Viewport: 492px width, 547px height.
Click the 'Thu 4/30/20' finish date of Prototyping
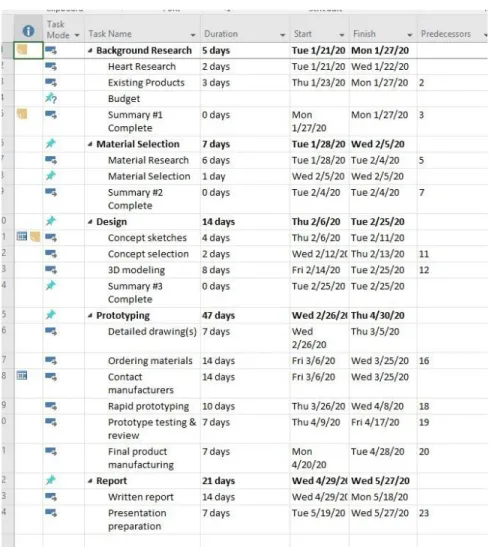point(378,315)
